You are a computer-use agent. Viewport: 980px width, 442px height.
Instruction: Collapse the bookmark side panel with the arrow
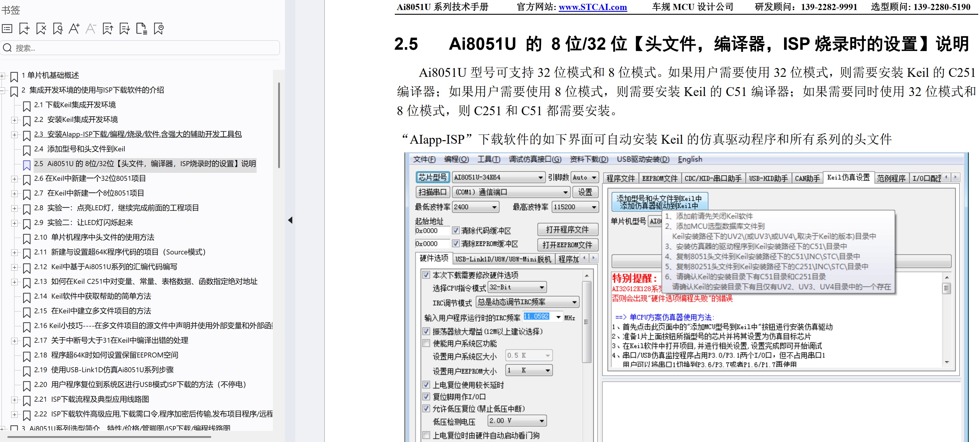[290, 220]
